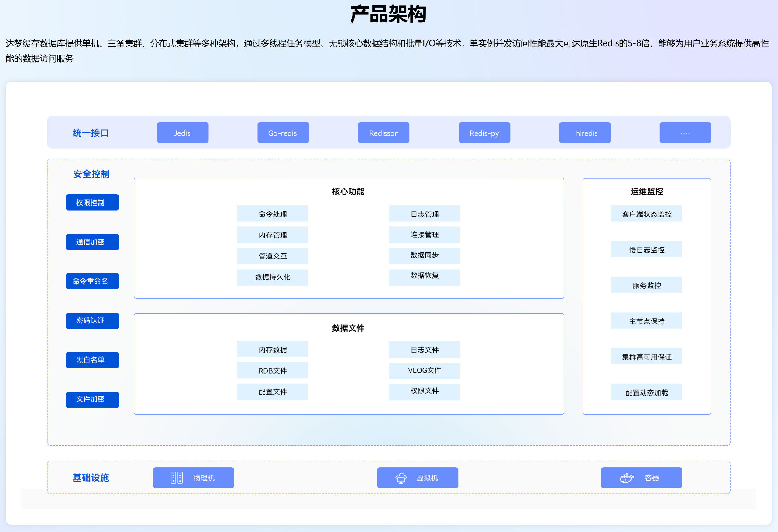Click the 基础设施 section label
Viewport: 778px width, 532px height.
click(91, 478)
